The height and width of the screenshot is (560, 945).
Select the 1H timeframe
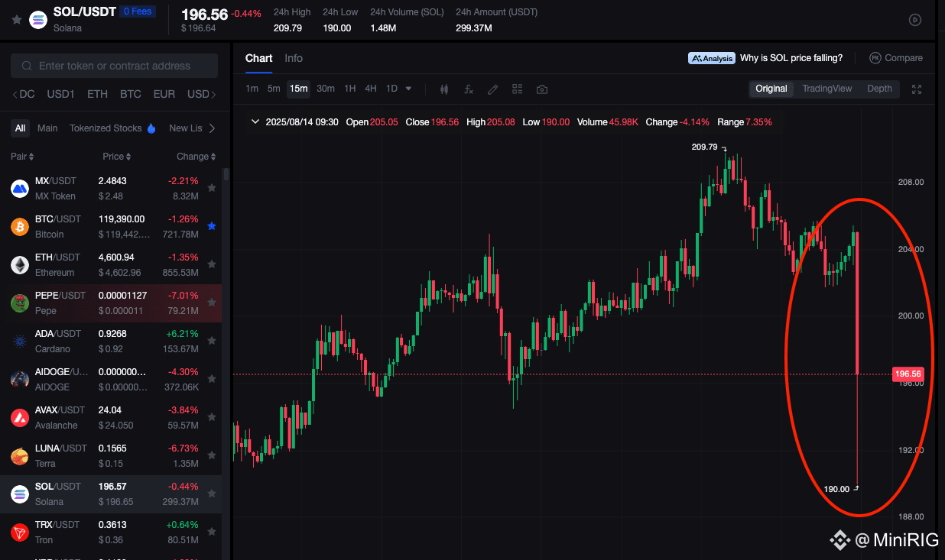[349, 89]
